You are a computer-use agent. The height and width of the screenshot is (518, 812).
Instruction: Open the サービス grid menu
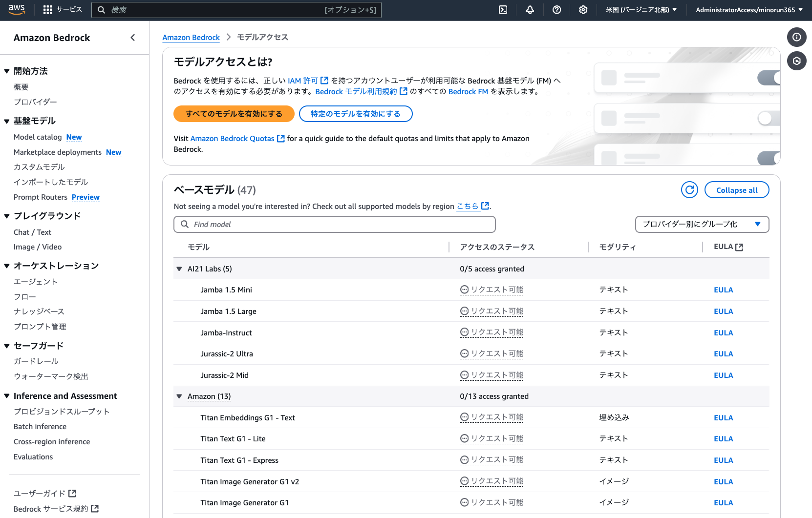[x=63, y=10]
